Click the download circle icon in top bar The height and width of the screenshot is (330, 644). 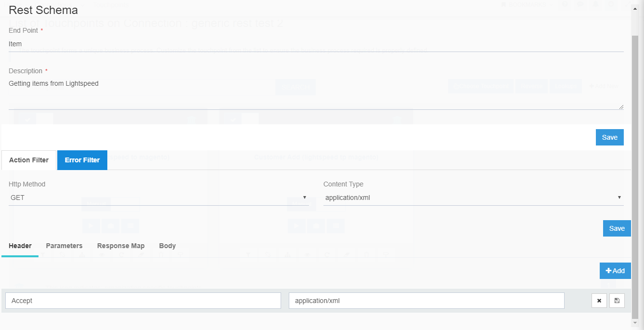tap(611, 4)
